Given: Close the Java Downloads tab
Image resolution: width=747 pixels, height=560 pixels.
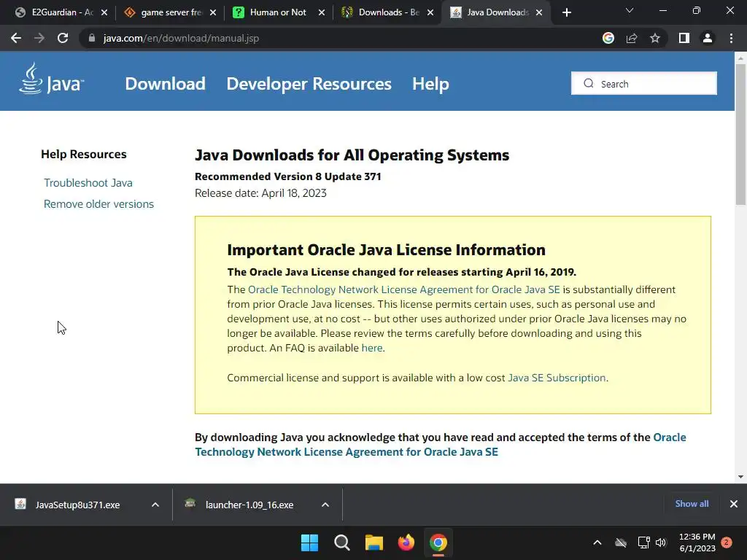Looking at the screenshot, I should pyautogui.click(x=539, y=12).
